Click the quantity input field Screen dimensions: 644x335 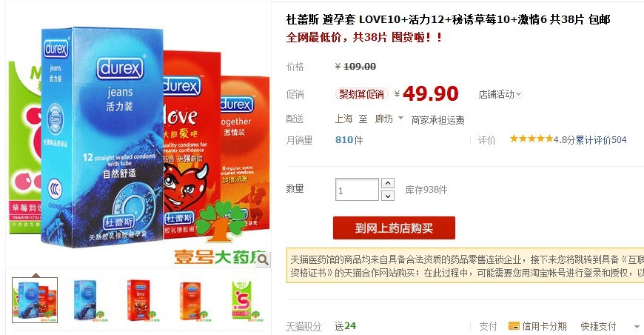tap(357, 190)
